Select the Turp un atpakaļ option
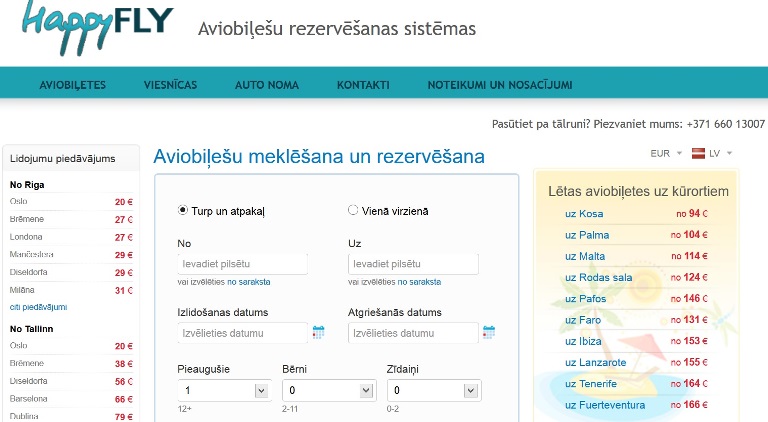Image resolution: width=768 pixels, height=422 pixels. [182, 211]
